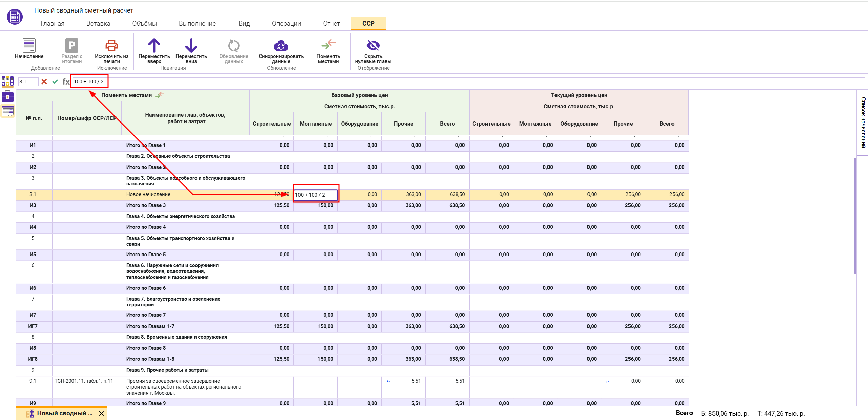Click Синхронизировать данные cloud icon
This screenshot has width=868, height=420.
pos(281,46)
